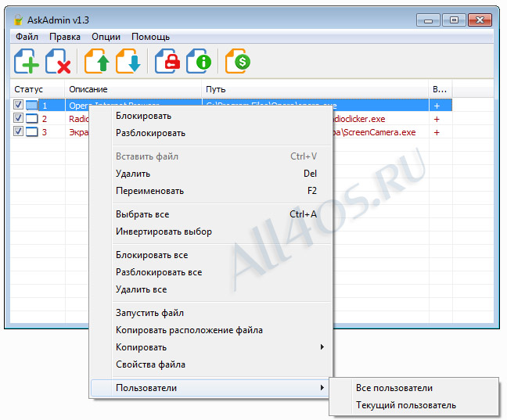The height and width of the screenshot is (420, 507).
Task: Click the radioclicker.exe path text
Action: [x=359, y=119]
